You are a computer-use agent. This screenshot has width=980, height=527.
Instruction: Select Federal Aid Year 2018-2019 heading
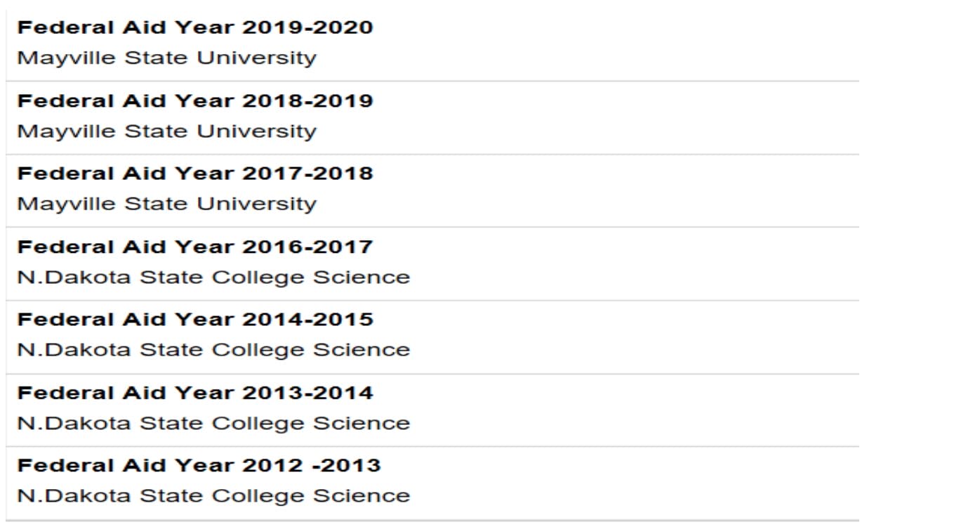194,101
